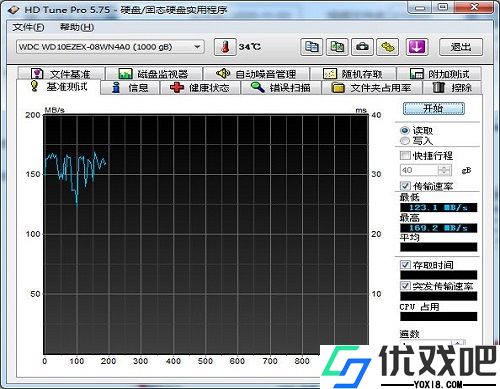Click the purple down-arrow tray icon
The image size is (500, 389).
pos(417,47)
